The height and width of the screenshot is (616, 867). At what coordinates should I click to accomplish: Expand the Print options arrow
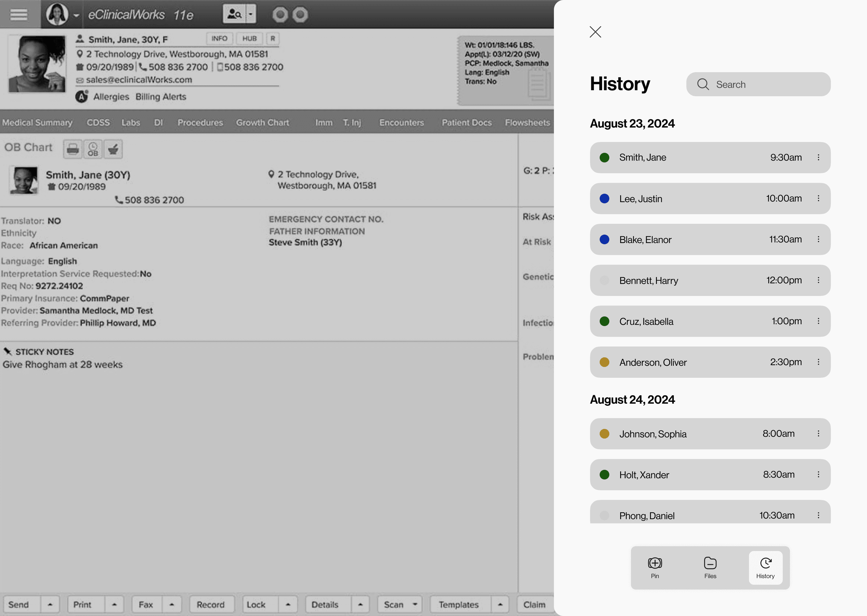pyautogui.click(x=114, y=604)
